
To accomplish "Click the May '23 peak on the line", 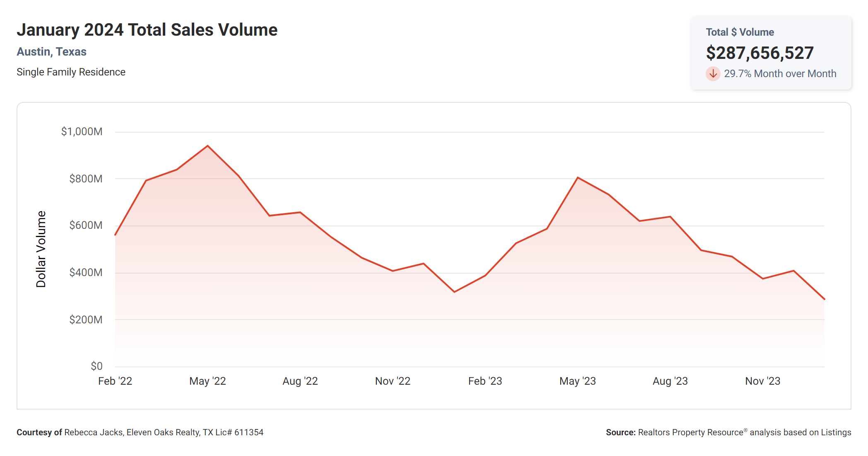I will coord(578,177).
